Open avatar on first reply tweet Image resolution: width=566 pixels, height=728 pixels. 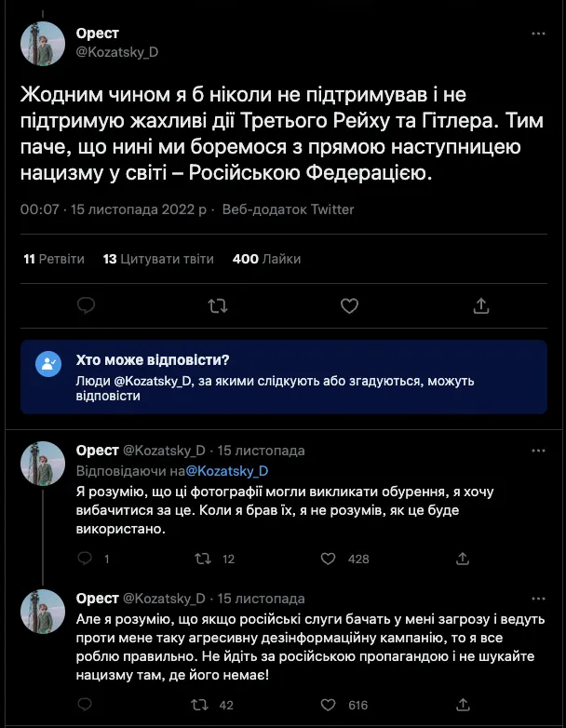[x=43, y=463]
